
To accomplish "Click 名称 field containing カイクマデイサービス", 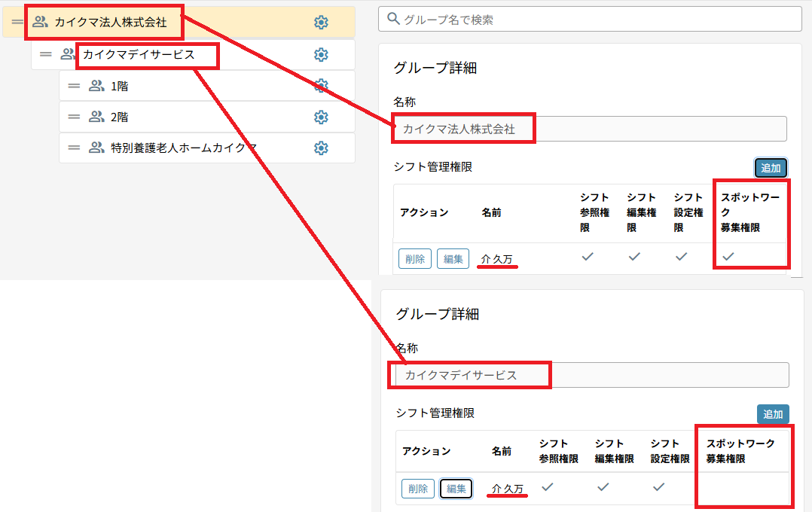I will [x=592, y=375].
